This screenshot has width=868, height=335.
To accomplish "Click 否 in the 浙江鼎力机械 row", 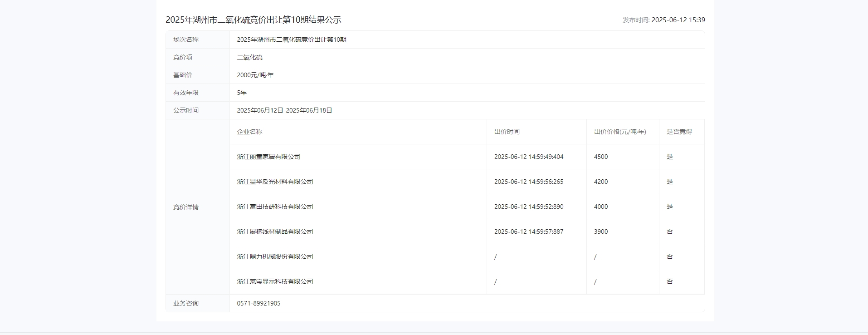I will pyautogui.click(x=670, y=256).
